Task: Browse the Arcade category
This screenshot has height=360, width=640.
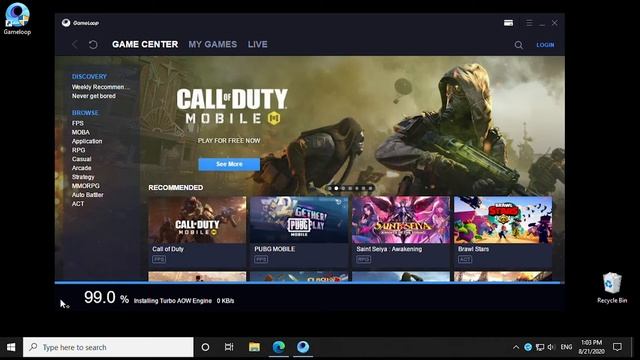Action: (82, 168)
